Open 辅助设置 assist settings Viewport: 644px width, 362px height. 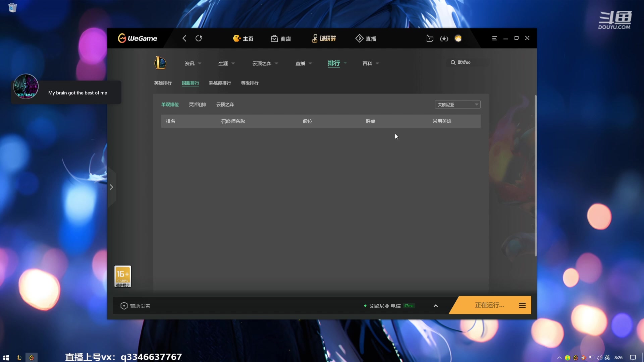click(x=135, y=306)
